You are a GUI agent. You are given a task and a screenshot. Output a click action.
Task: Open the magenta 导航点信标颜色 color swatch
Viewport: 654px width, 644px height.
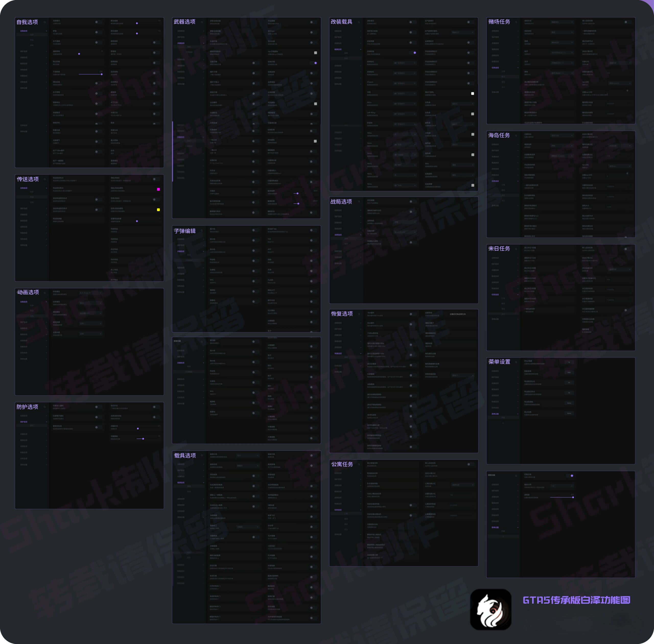[x=158, y=189]
